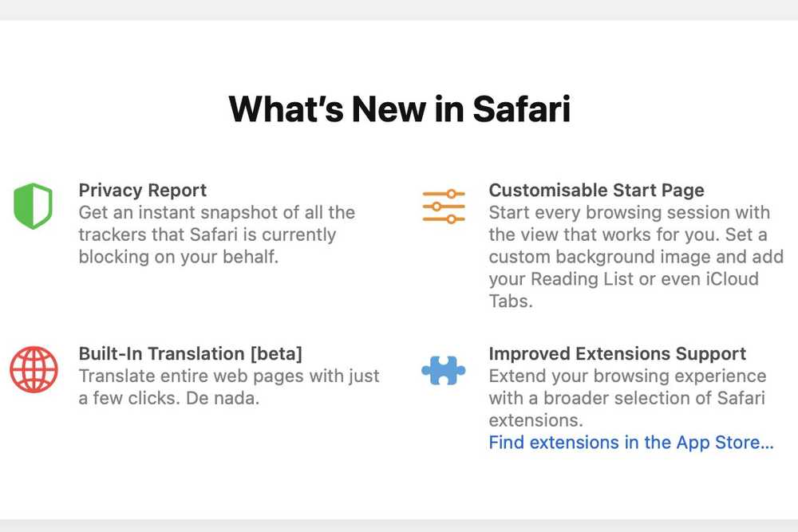
Task: Click the custom background image description line
Action: 636,257
